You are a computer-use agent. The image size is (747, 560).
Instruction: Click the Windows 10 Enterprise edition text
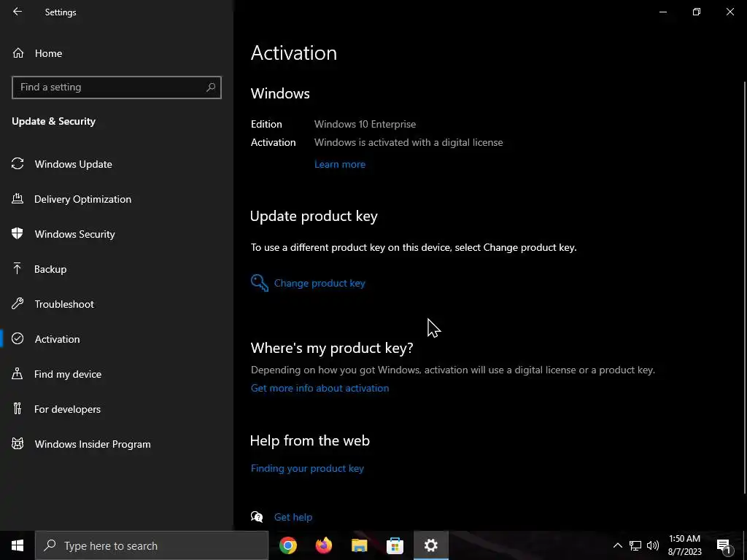click(365, 124)
